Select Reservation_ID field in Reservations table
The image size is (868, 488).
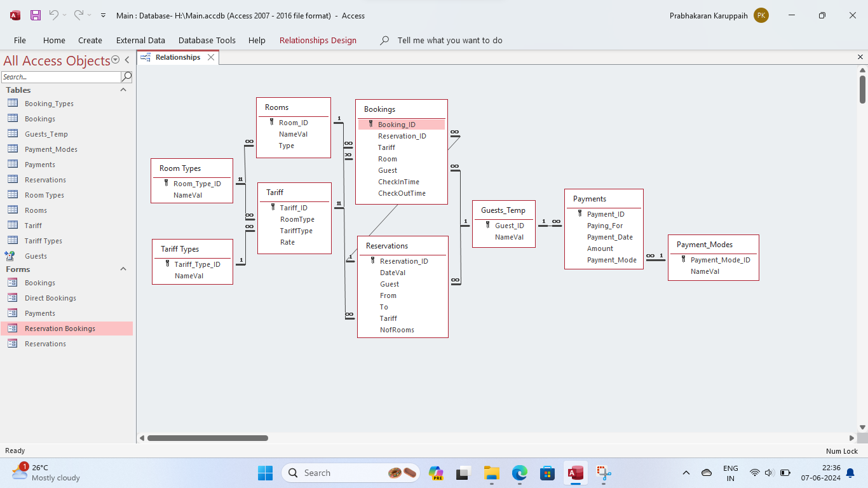click(x=403, y=261)
